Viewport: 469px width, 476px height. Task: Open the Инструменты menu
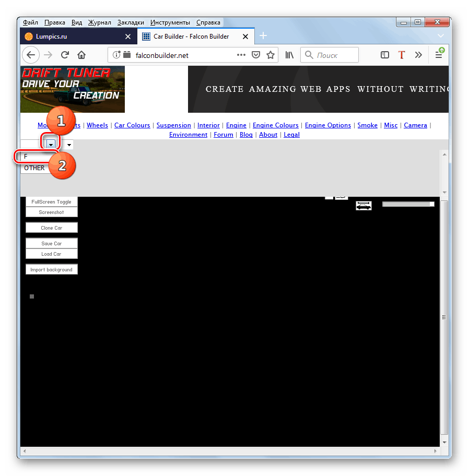170,22
